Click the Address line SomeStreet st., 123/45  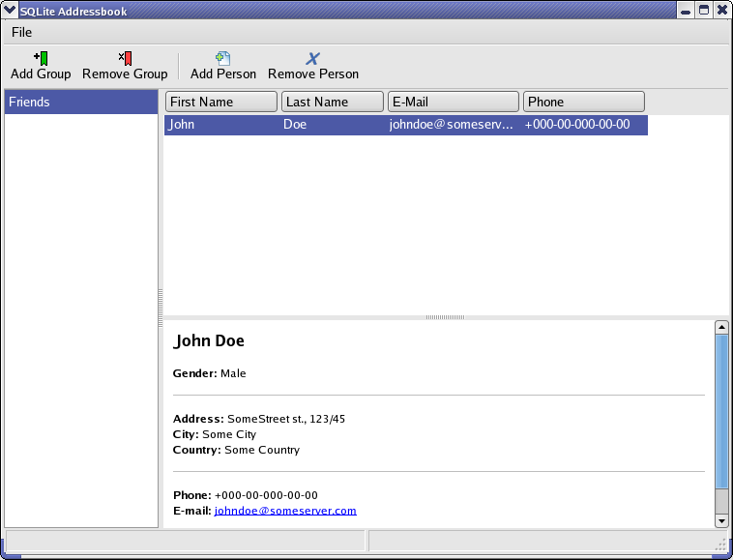click(x=259, y=419)
